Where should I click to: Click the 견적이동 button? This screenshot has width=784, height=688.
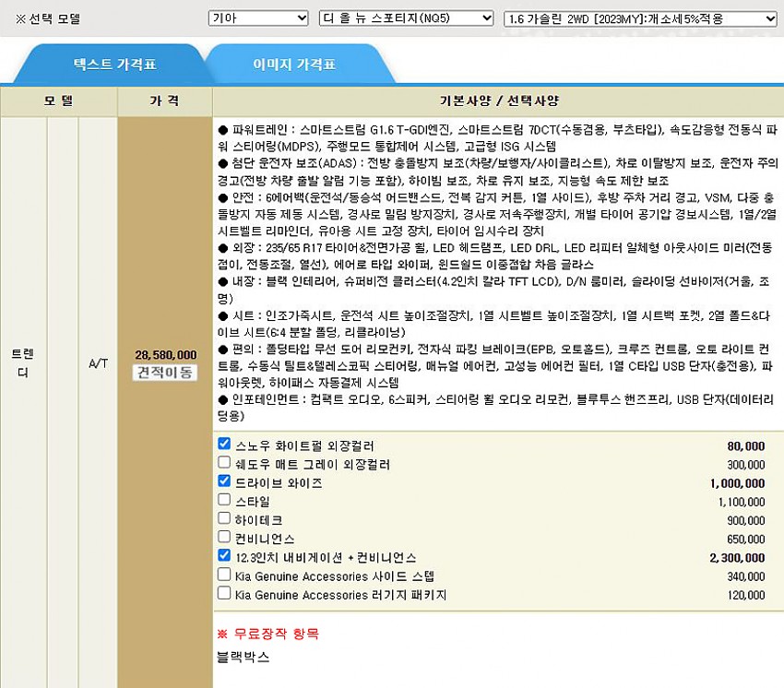(165, 373)
